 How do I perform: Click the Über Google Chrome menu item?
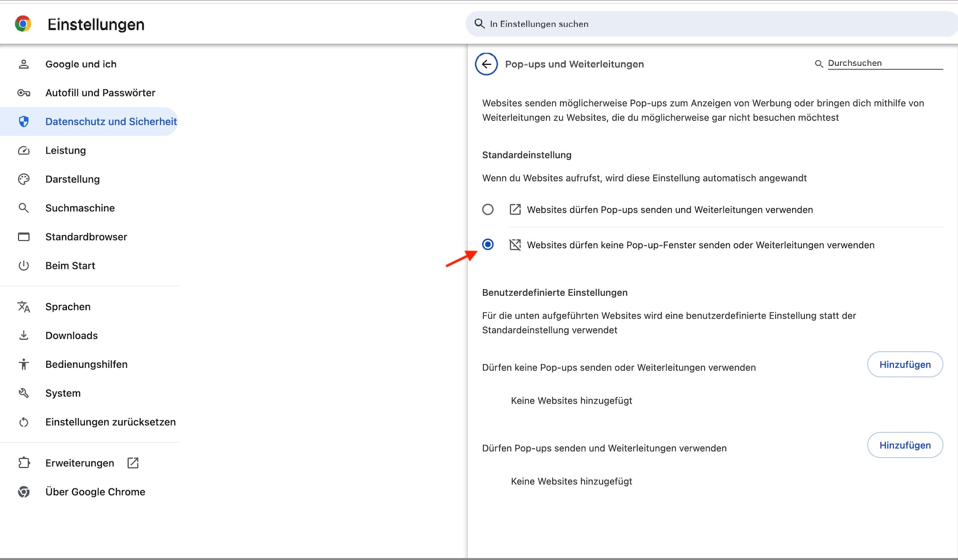(95, 491)
